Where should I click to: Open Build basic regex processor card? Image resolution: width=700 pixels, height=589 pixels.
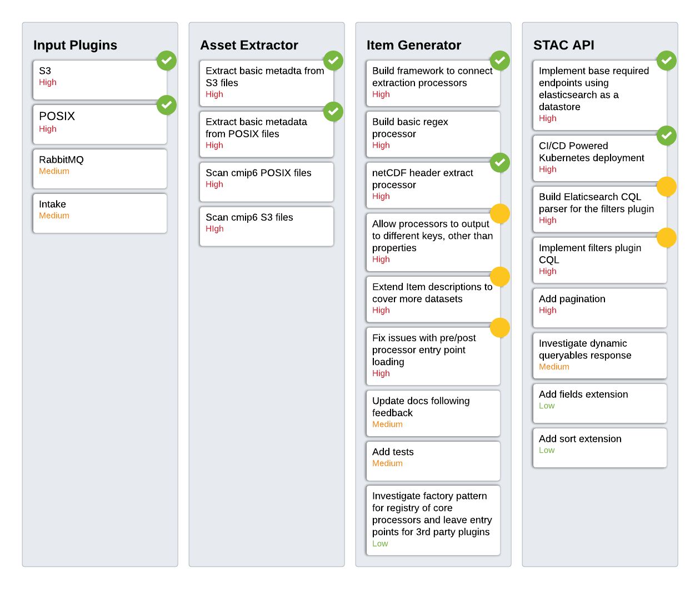point(433,134)
